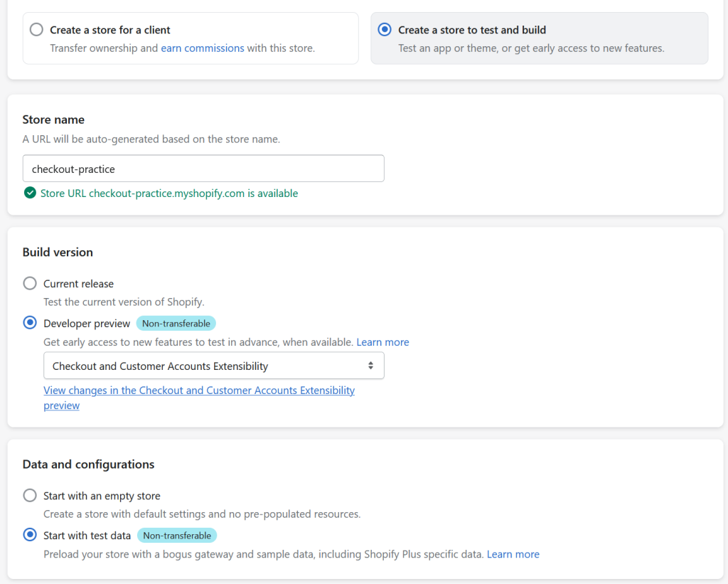The height and width of the screenshot is (584, 728).
Task: Open Learn more link for developer preview
Action: [x=382, y=342]
